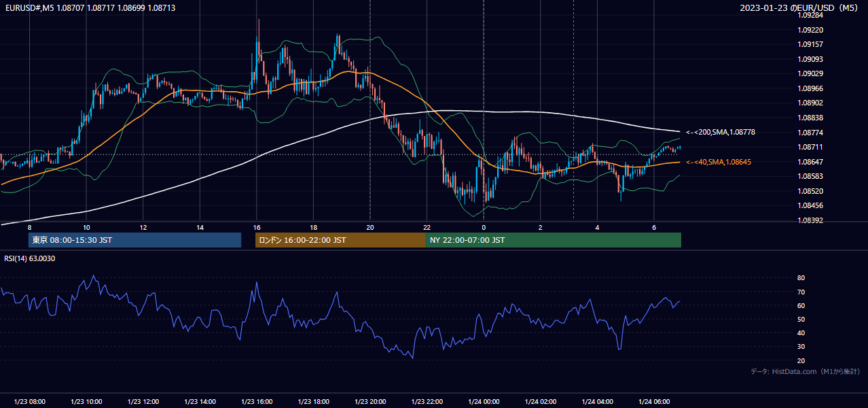Click price axis label 1.09029

tap(810, 73)
